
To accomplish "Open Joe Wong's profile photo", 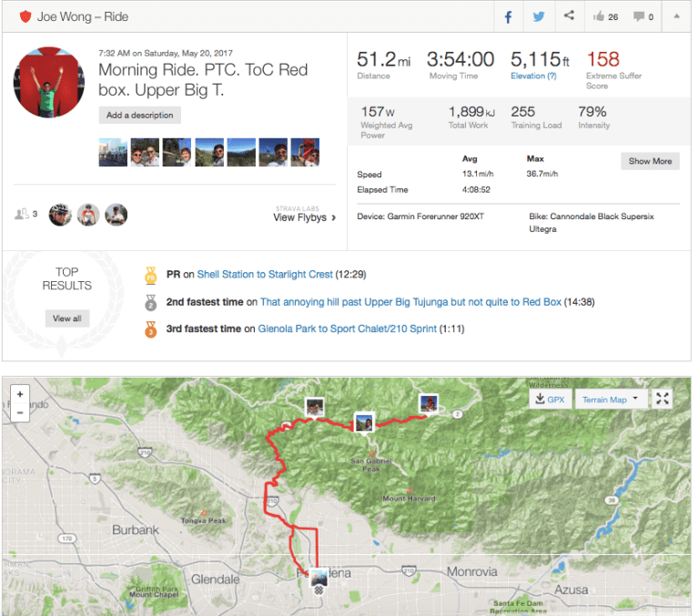I will [49, 83].
